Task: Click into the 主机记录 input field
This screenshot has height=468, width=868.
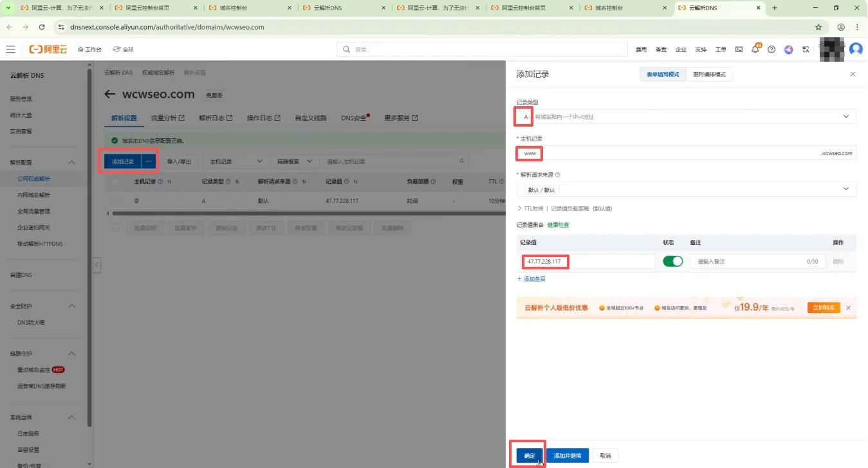Action: coord(669,153)
